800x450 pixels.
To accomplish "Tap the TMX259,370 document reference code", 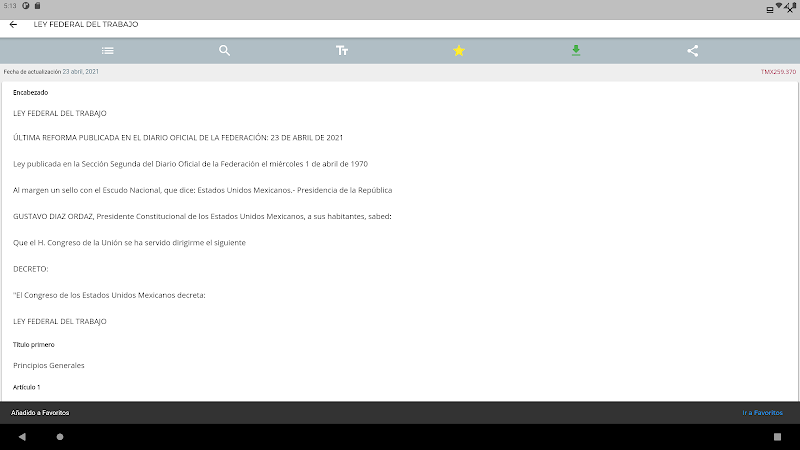I will 778,72.
